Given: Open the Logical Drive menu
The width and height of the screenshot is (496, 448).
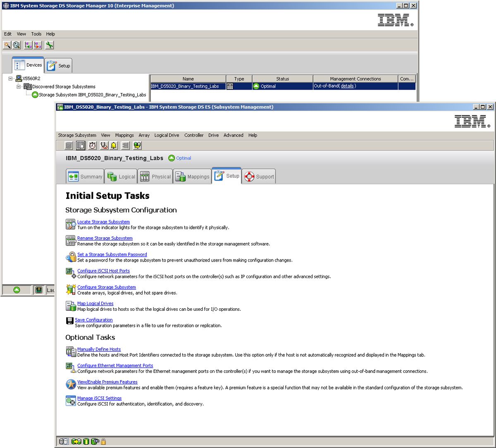Looking at the screenshot, I should 167,135.
